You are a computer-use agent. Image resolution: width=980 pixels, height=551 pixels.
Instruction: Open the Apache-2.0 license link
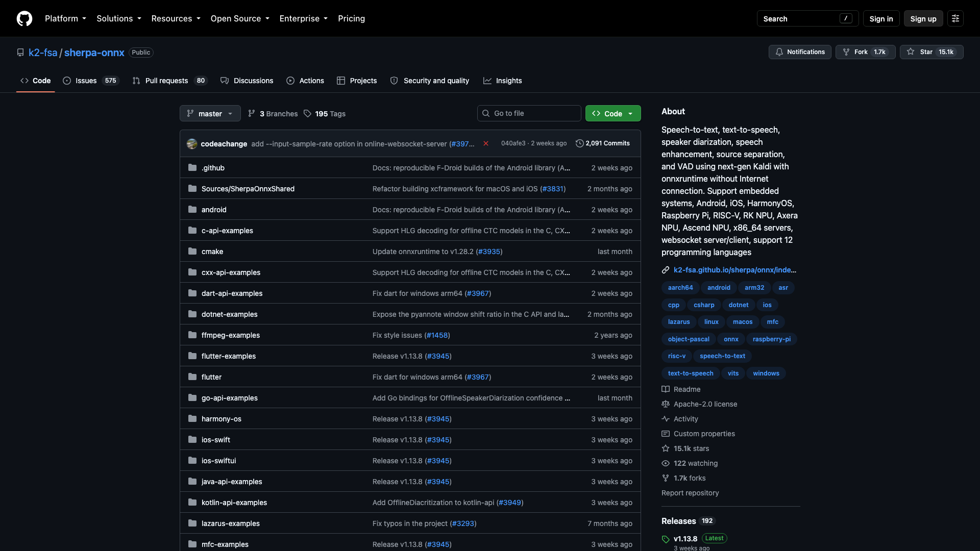(699, 404)
